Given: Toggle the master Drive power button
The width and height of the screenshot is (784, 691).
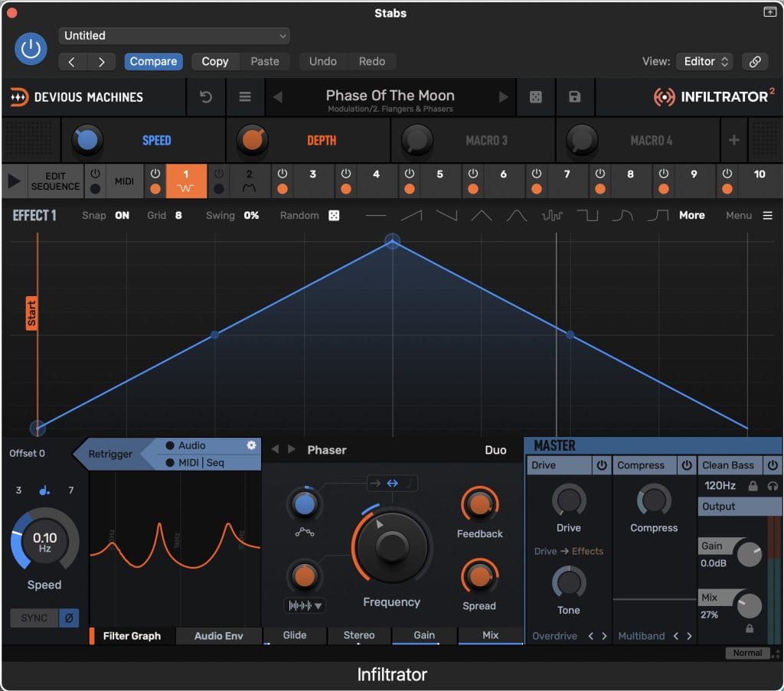Looking at the screenshot, I should (602, 465).
